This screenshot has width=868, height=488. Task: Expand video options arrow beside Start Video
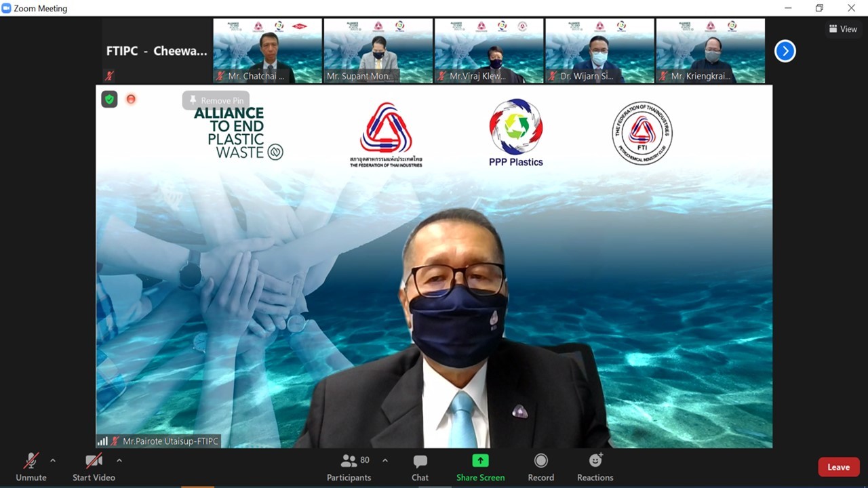119,461
